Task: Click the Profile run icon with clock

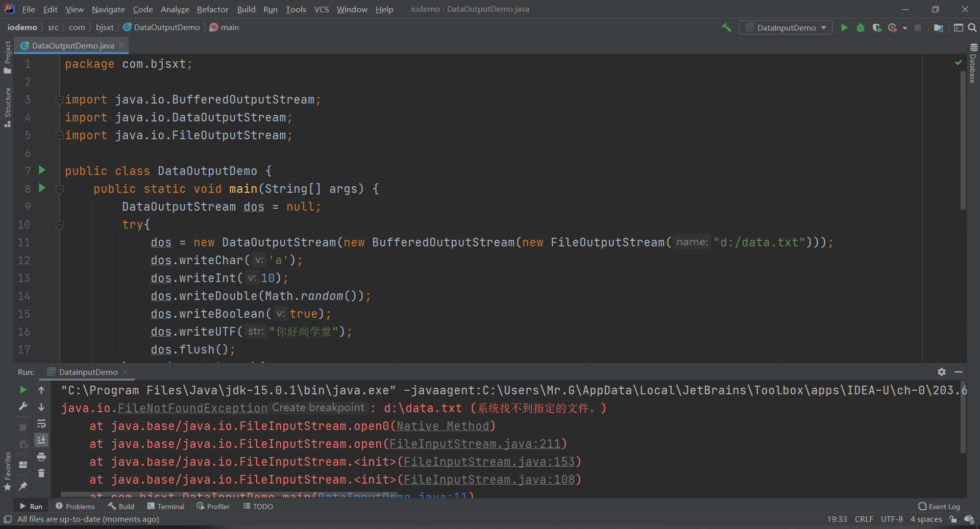Action: [893, 28]
